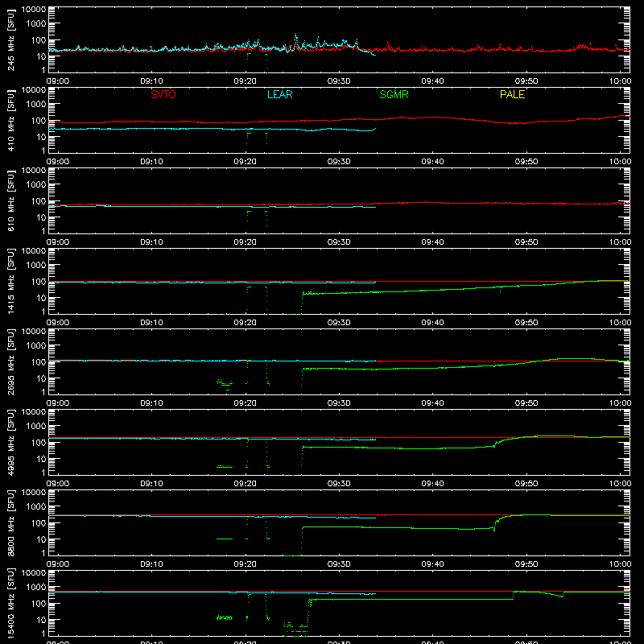Select the "15400 MHz [SFU]" axis title
Screen dimensions: 644x644
pos(10,603)
